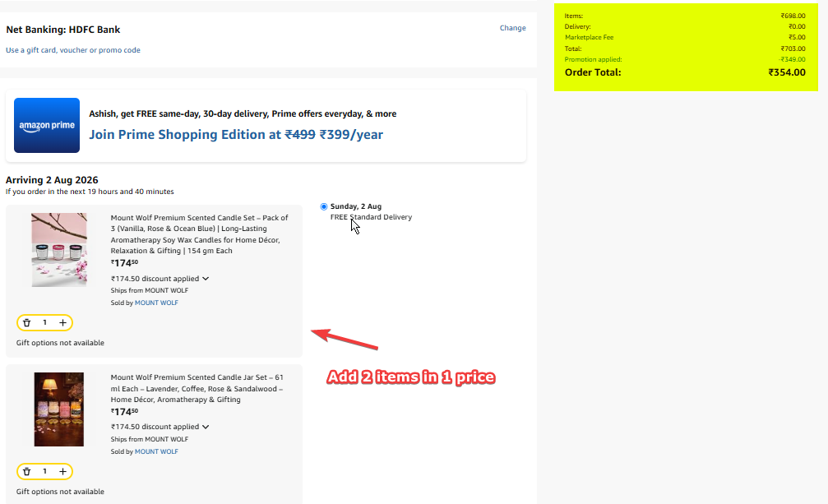Increase quantity of Candle Set Pack of 3
This screenshot has width=828, height=504.
pyautogui.click(x=62, y=323)
